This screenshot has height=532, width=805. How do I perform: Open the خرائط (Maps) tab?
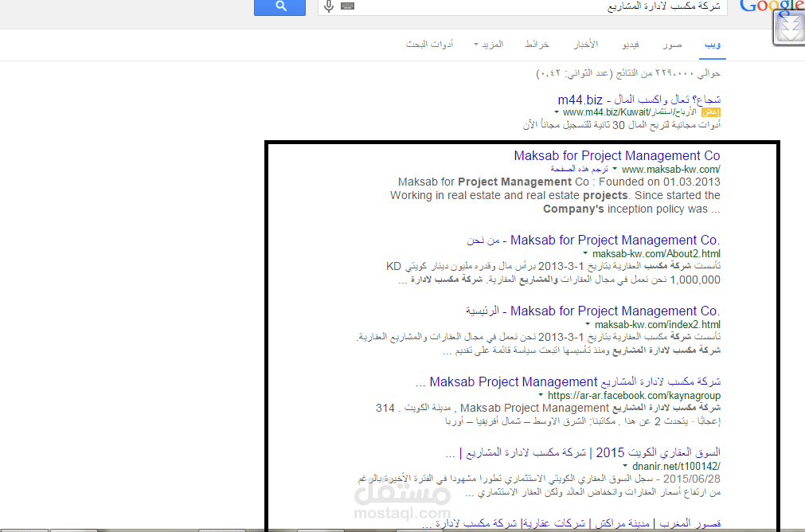537,45
